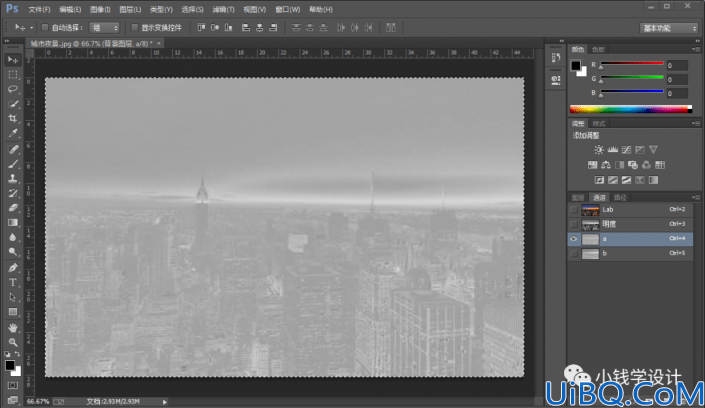This screenshot has width=705, height=408.
Task: Hide the a channel eye icon
Action: [x=574, y=239]
